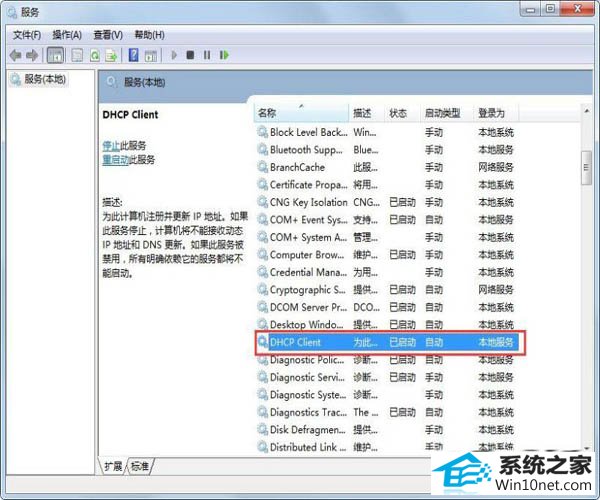Click the gear icon of CNG Key Isolation
The height and width of the screenshot is (500, 600).
[x=262, y=202]
